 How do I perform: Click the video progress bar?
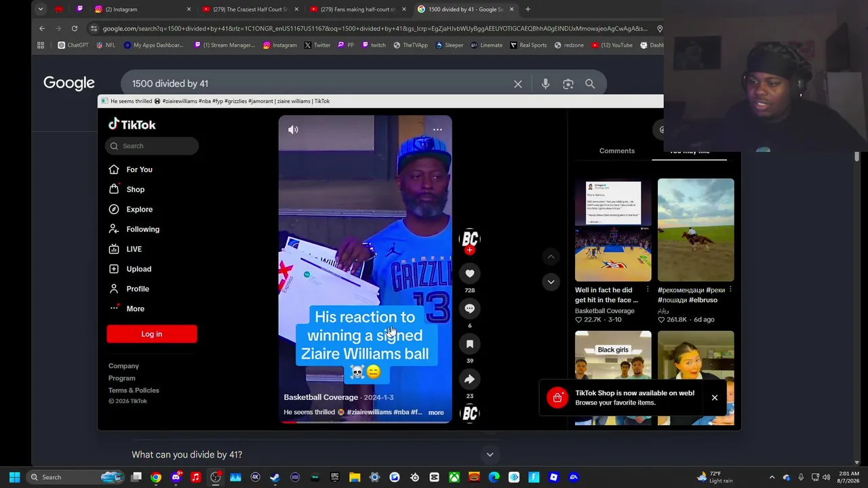pyautogui.click(x=365, y=422)
